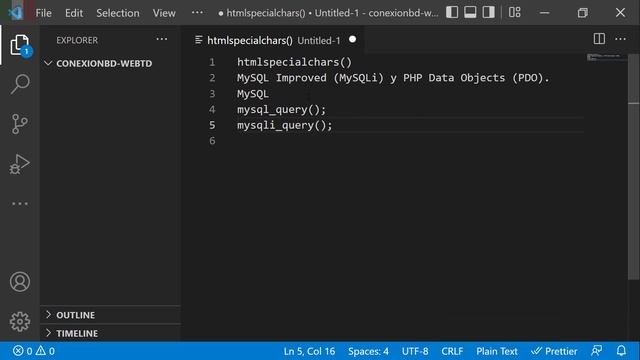Screen dimensions: 640x360
Task: Change indentation via Spaces: 4
Action: coord(368,351)
